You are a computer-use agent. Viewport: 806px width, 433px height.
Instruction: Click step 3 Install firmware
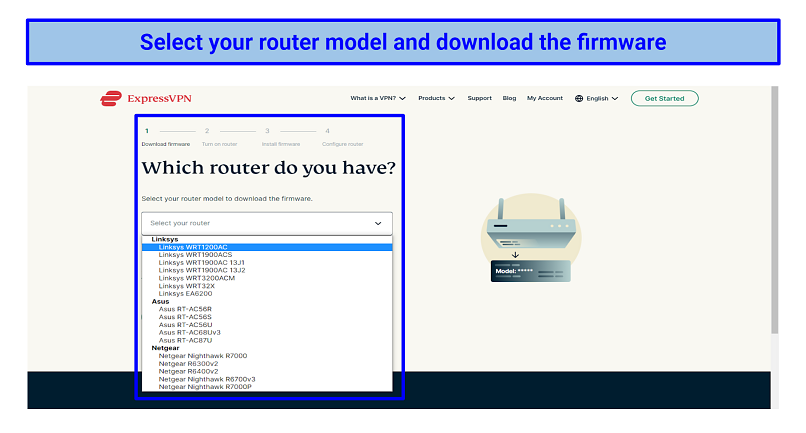[x=281, y=137]
